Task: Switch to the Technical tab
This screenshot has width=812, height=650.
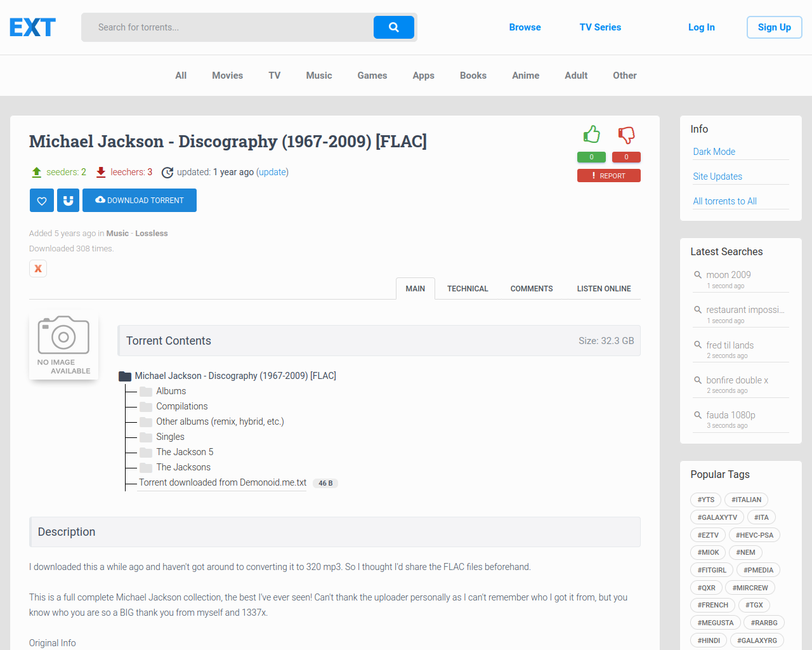Action: point(468,289)
